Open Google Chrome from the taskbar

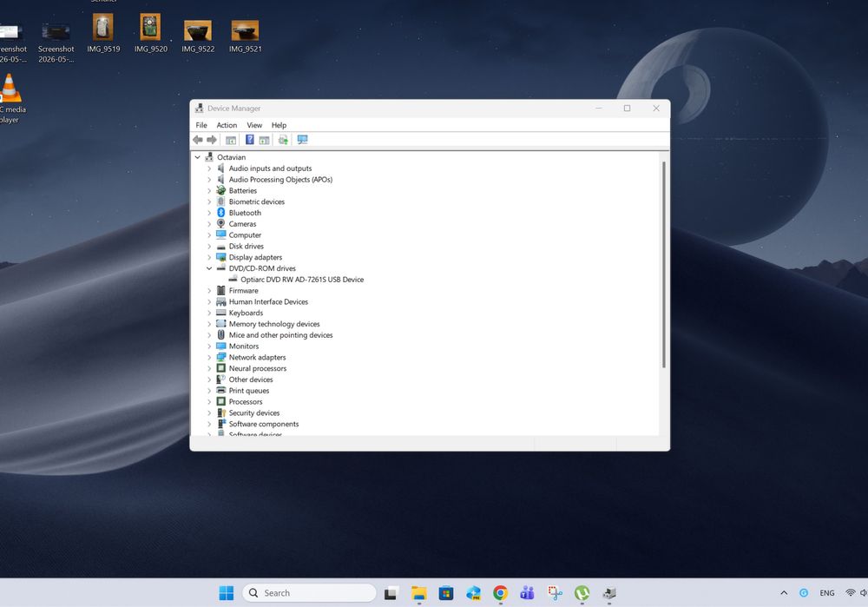501,592
